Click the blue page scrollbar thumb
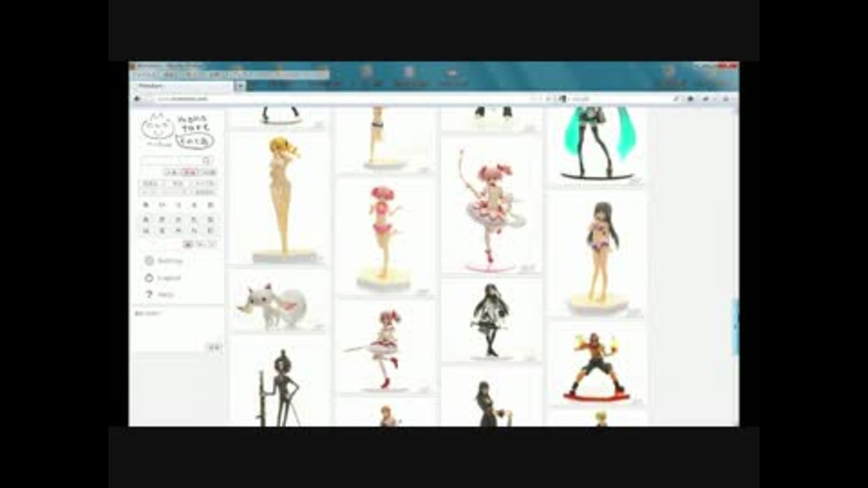 tap(735, 326)
